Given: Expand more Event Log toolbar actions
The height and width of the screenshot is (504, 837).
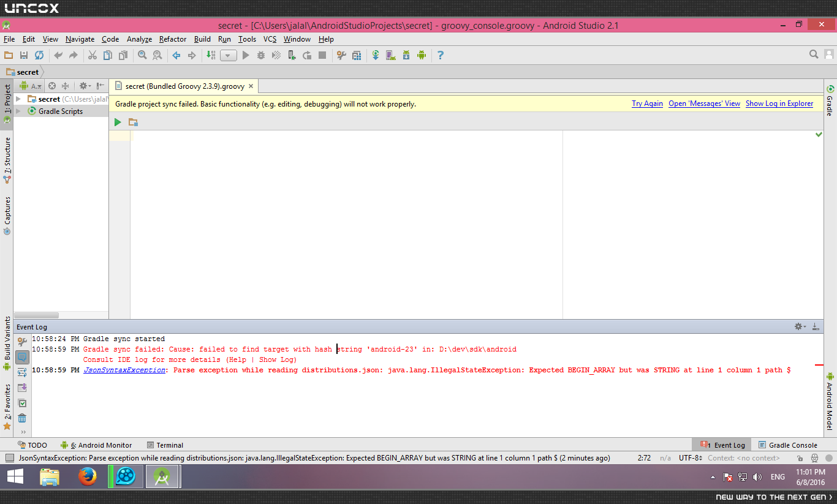Looking at the screenshot, I should (x=23, y=432).
